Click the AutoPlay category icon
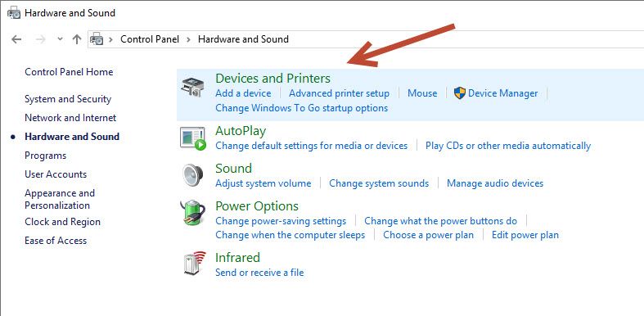The width and height of the screenshot is (644, 316). coord(192,138)
